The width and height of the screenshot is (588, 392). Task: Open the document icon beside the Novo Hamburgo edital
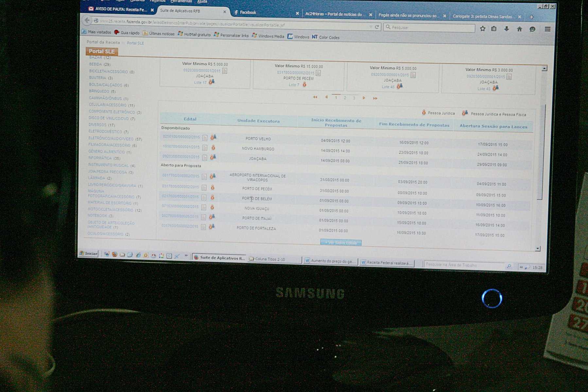point(205,148)
